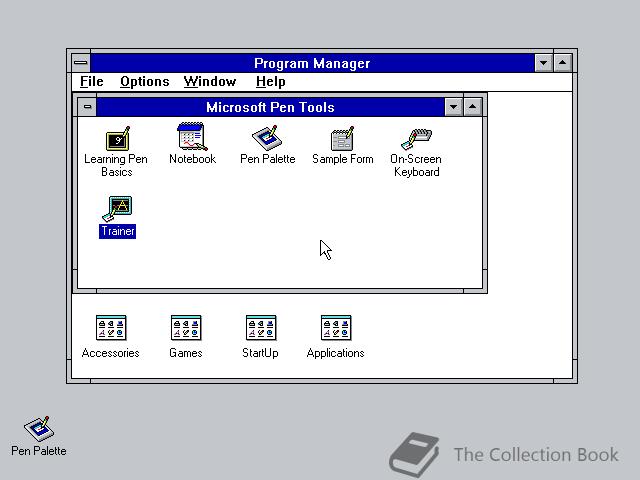
Task: Open the Options menu
Action: (144, 82)
